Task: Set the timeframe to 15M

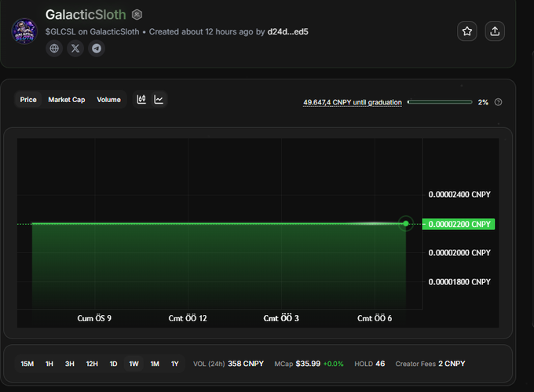Action: point(27,364)
